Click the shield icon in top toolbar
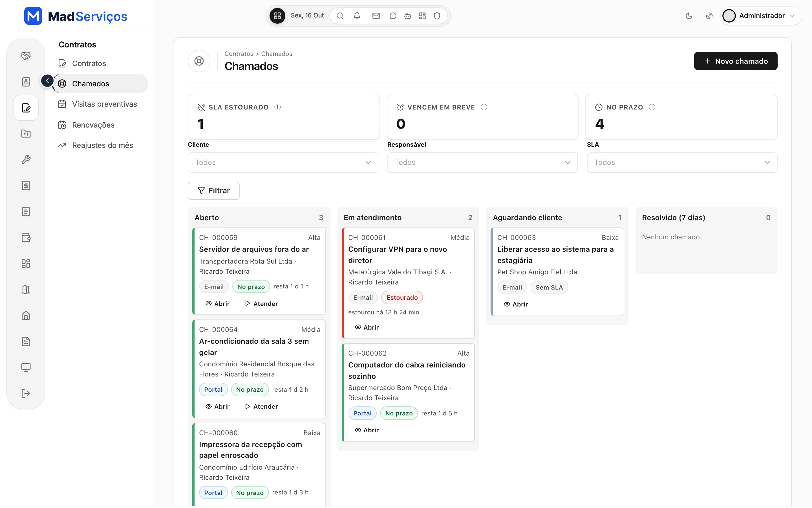Viewport: 812px width, 508px height. click(437, 16)
